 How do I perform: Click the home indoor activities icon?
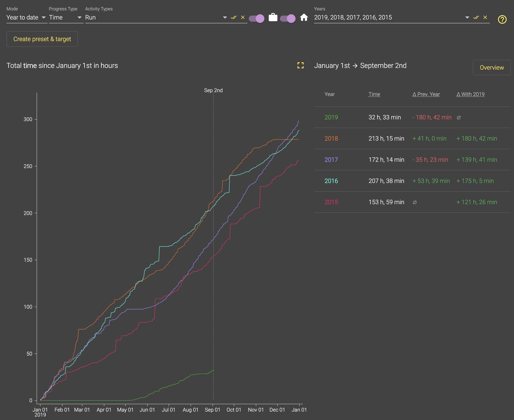[304, 18]
